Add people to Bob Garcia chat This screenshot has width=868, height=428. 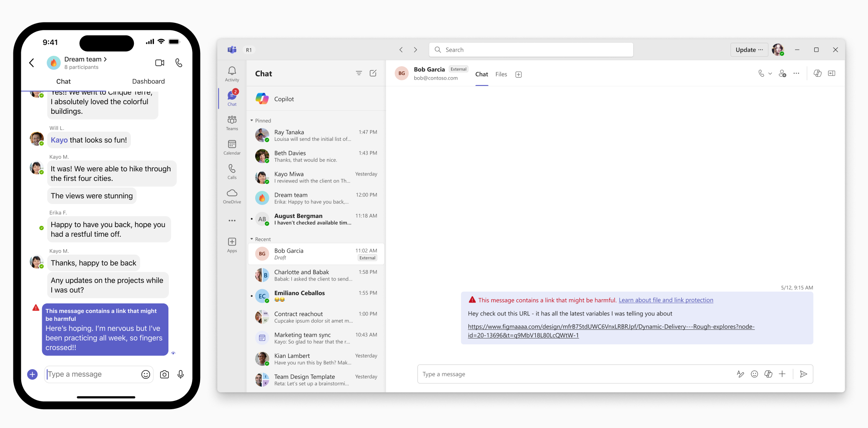click(783, 73)
